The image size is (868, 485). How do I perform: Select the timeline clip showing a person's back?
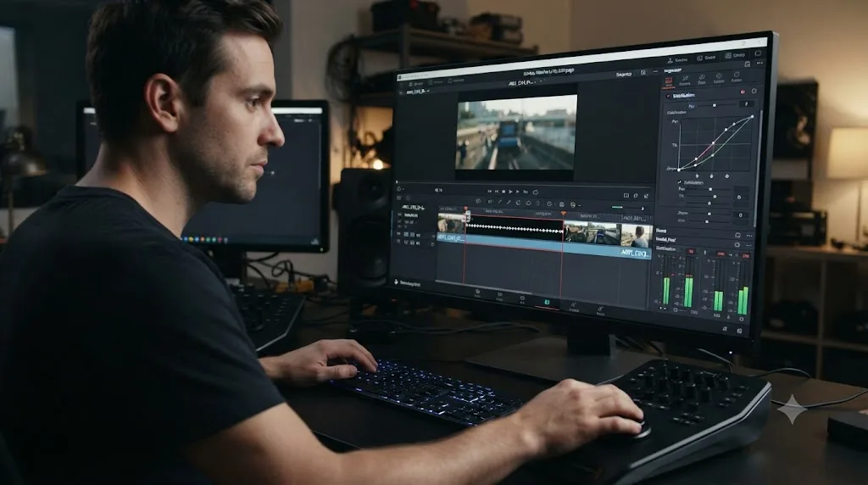[637, 236]
